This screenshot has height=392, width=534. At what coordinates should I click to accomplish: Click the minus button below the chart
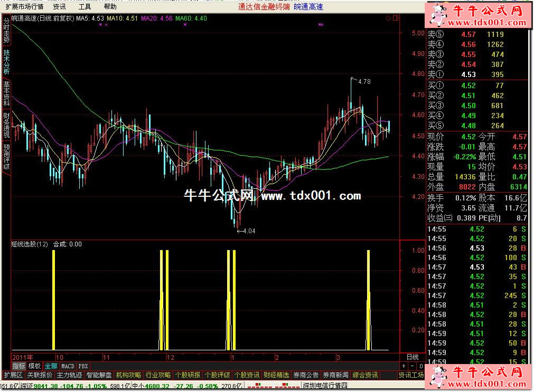[x=412, y=366]
